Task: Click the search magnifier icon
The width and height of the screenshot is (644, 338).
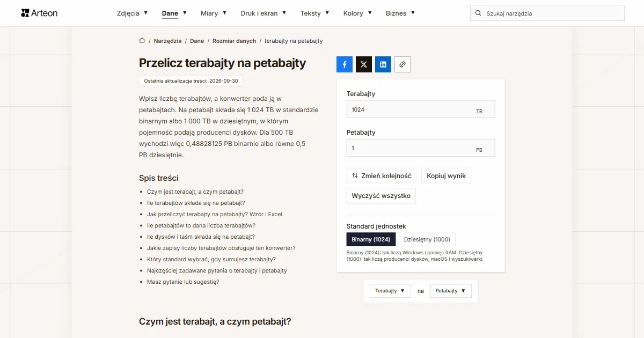Action: [x=478, y=13]
